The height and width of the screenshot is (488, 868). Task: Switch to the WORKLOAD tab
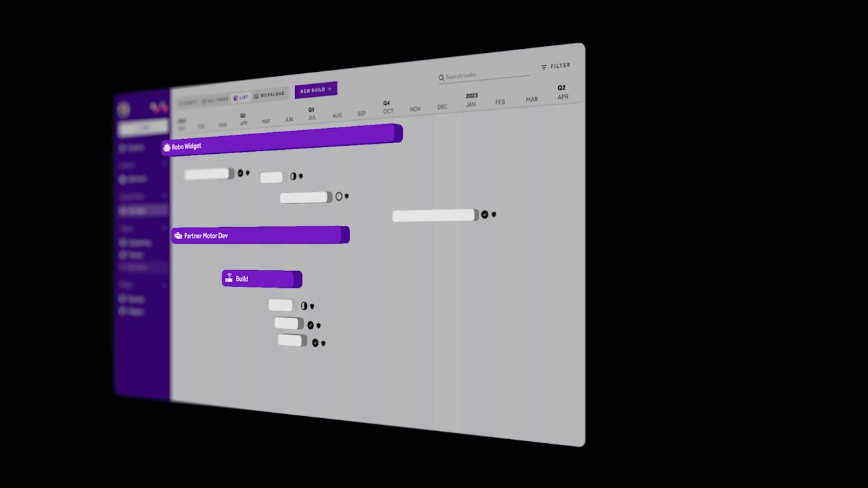coord(270,94)
